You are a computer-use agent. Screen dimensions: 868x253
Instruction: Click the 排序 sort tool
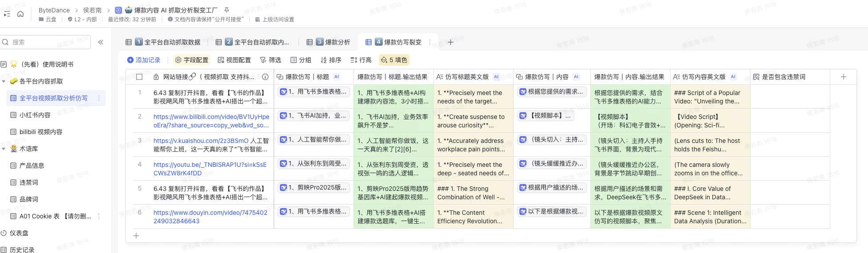(x=330, y=60)
